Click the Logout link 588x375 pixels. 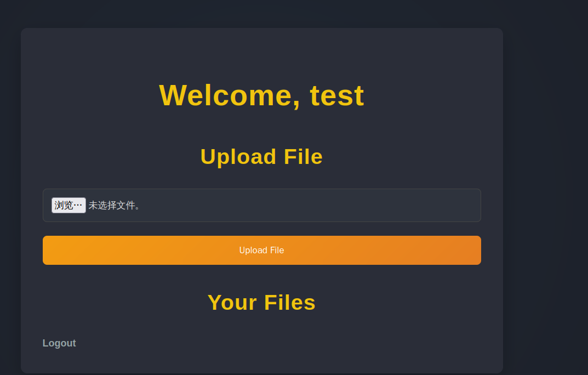tap(59, 343)
